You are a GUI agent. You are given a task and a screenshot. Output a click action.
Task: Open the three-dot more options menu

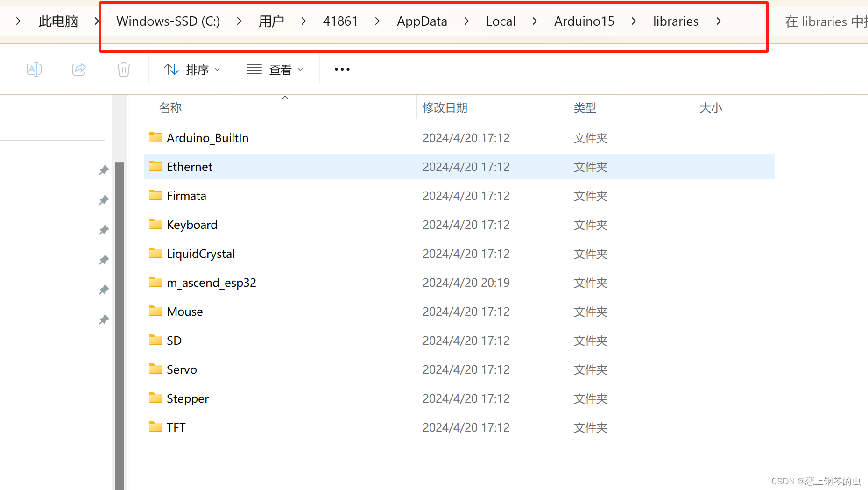(x=342, y=69)
